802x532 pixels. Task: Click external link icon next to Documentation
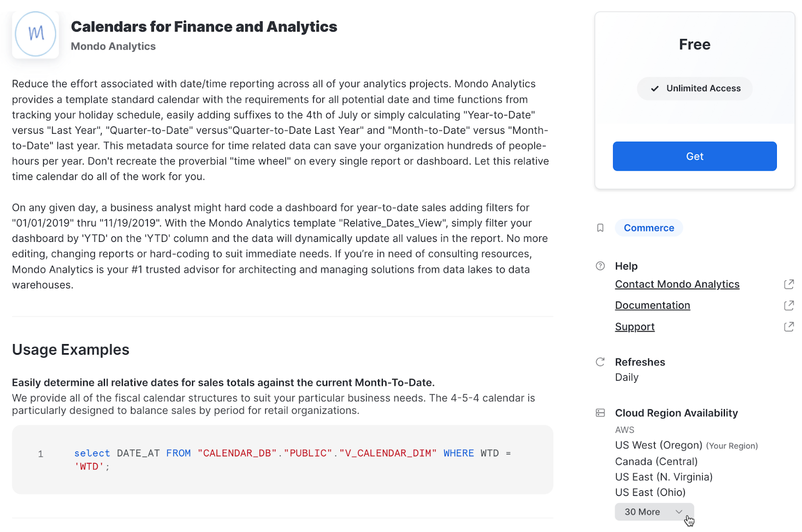pyautogui.click(x=788, y=306)
